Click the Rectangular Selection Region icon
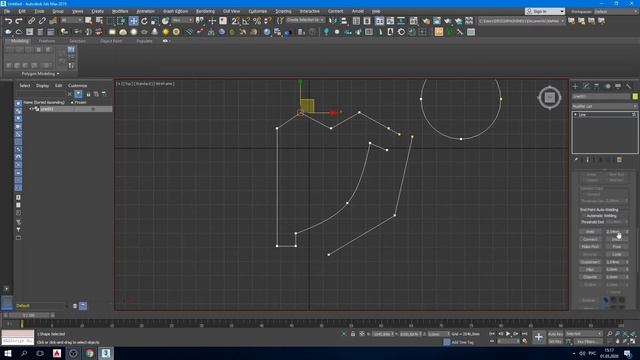This screenshot has height=360, width=640. pyautogui.click(x=110, y=21)
